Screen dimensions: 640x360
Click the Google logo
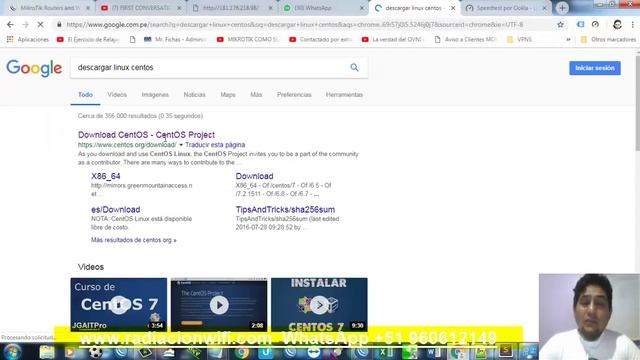34,68
